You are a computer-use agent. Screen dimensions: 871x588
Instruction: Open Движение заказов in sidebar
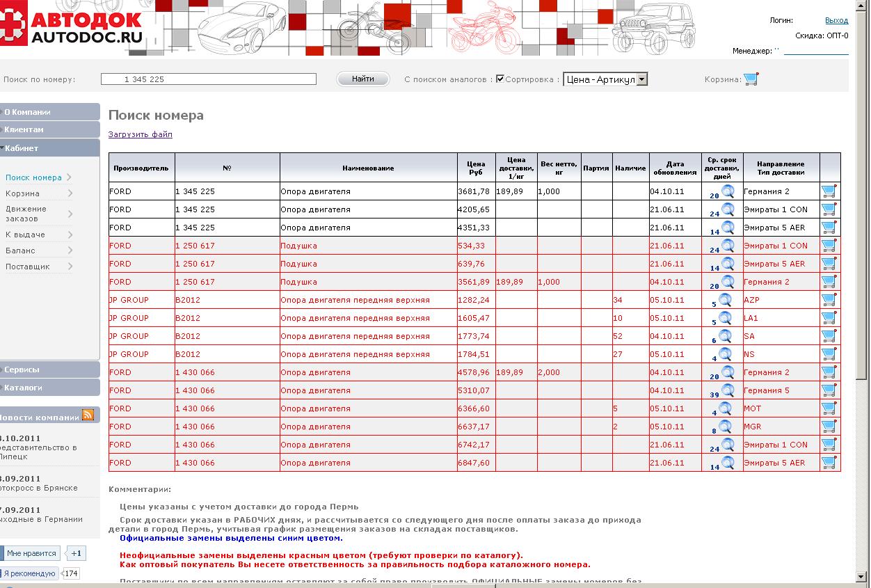pos(26,214)
